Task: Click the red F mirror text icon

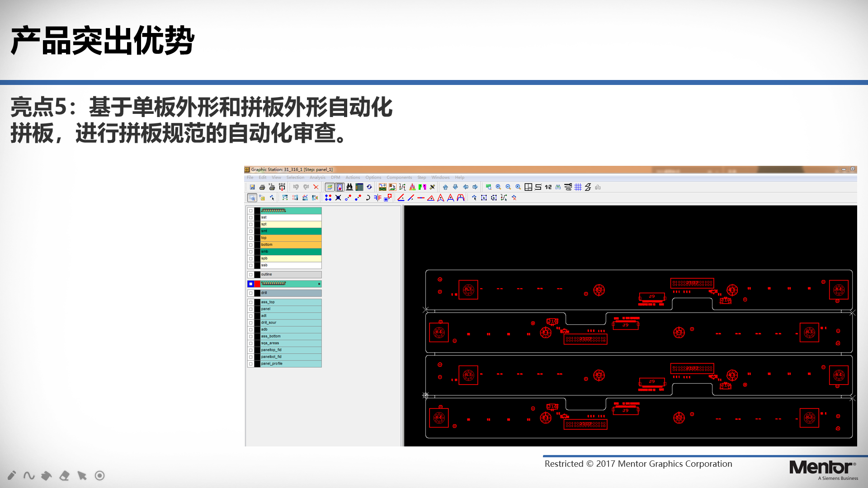Action: [377, 198]
